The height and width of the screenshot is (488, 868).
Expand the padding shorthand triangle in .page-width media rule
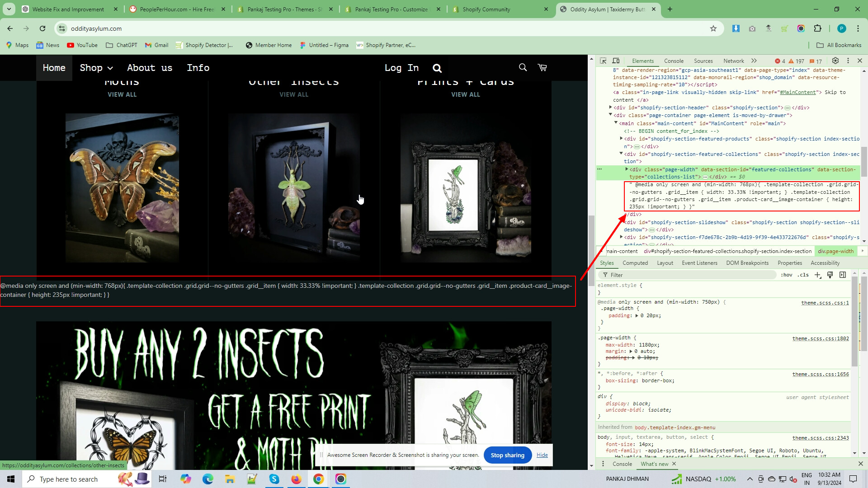point(637,316)
